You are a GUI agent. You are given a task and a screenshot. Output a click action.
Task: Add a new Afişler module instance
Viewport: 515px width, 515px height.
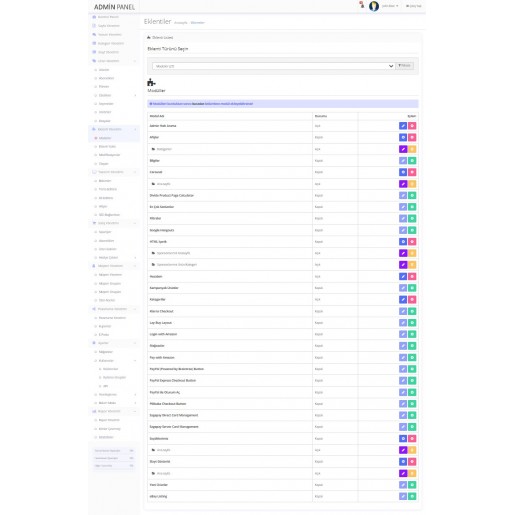point(403,137)
